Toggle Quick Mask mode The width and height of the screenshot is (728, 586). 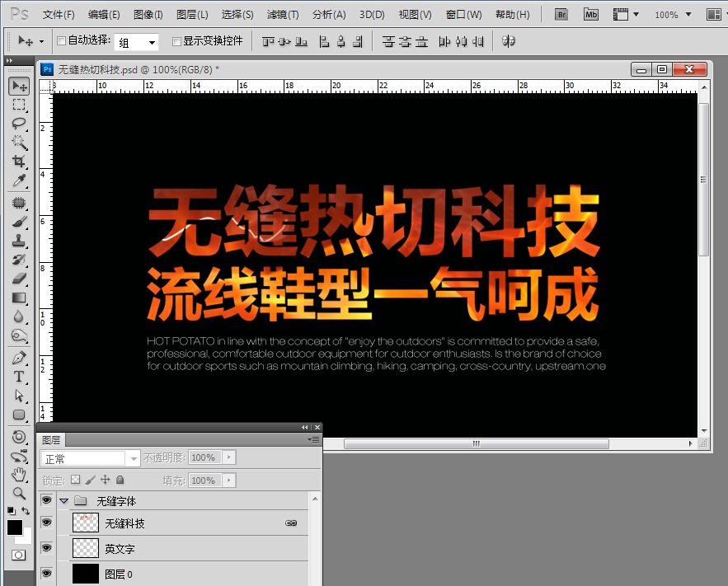click(x=19, y=555)
